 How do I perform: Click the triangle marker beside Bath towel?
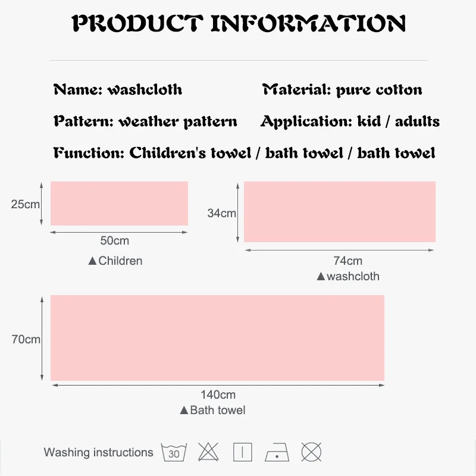tap(184, 411)
